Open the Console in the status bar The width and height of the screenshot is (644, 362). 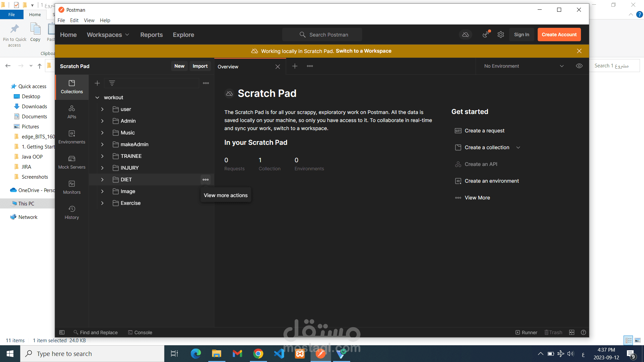(140, 333)
